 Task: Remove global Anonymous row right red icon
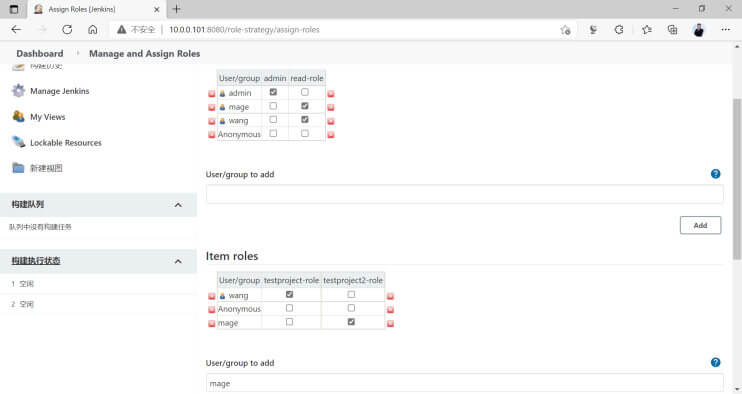331,135
